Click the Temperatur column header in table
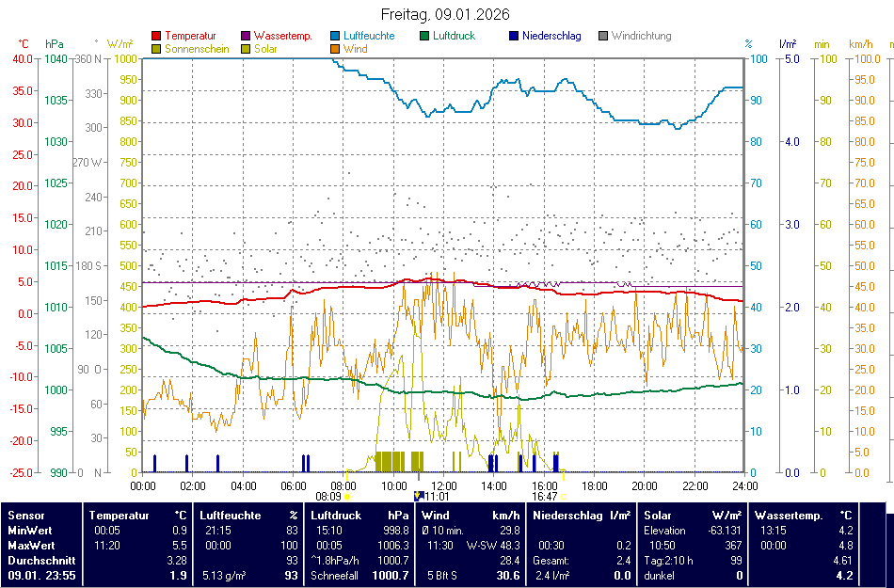Image resolution: width=894 pixels, height=588 pixels. [x=120, y=516]
